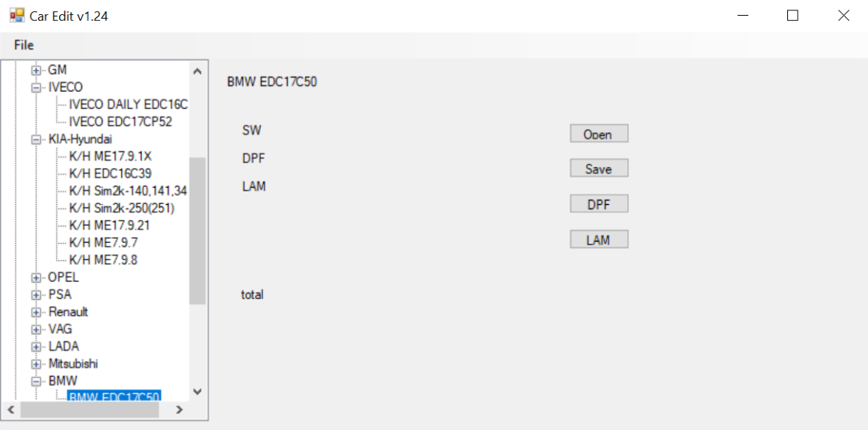
Task: Select K/H EDC16C39 tree item
Action: [110, 173]
